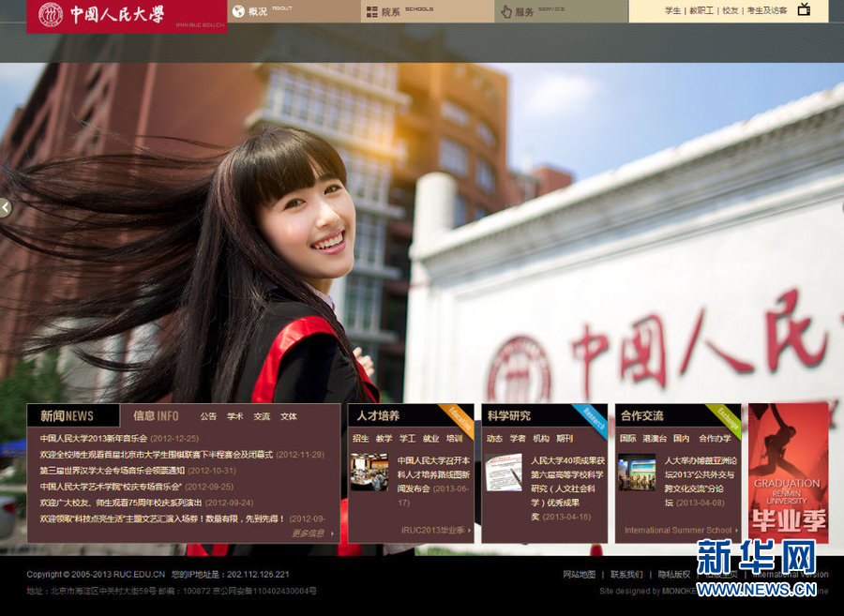Click the globe icon beside 概况
This screenshot has height=616, width=844.
pos(238,11)
